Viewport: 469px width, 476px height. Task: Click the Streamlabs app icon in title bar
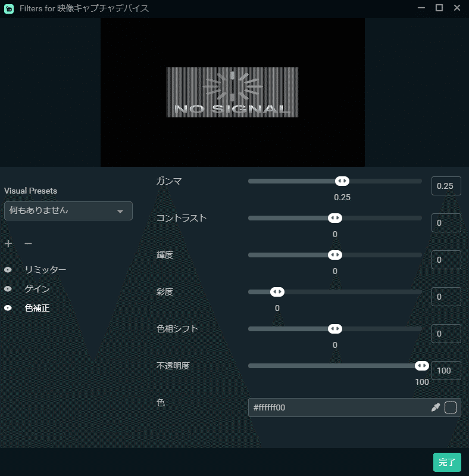[x=9, y=8]
